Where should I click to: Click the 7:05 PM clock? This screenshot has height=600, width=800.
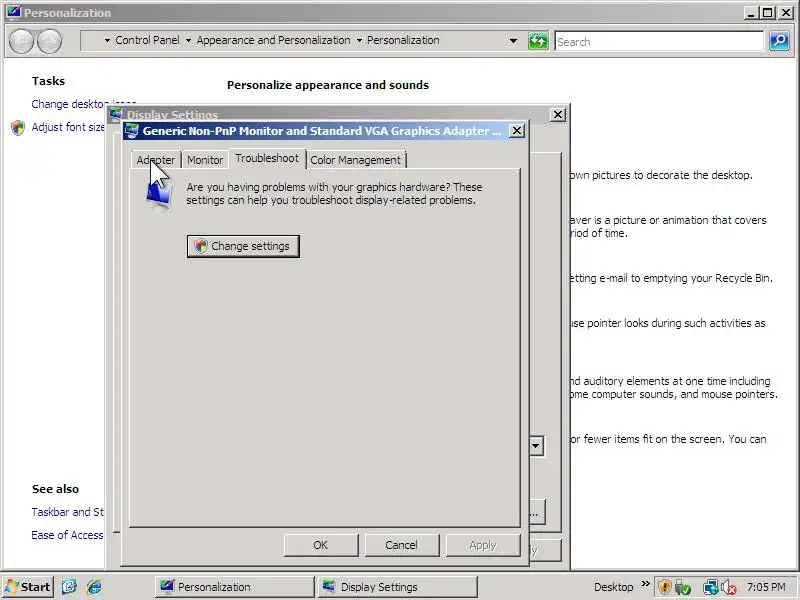point(766,587)
